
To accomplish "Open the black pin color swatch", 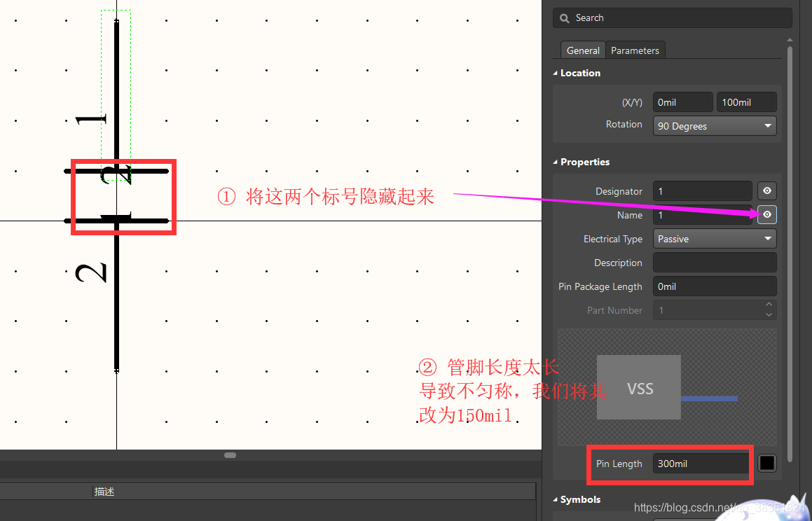I will pyautogui.click(x=767, y=464).
